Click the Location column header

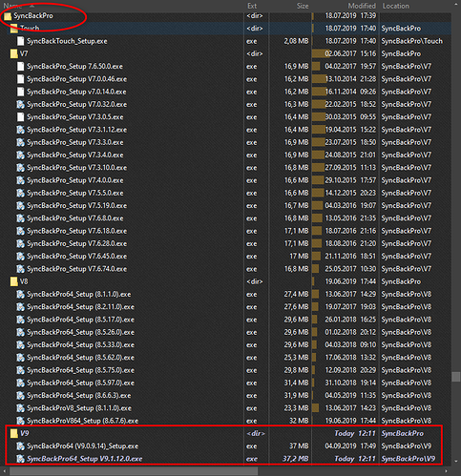[x=396, y=6]
